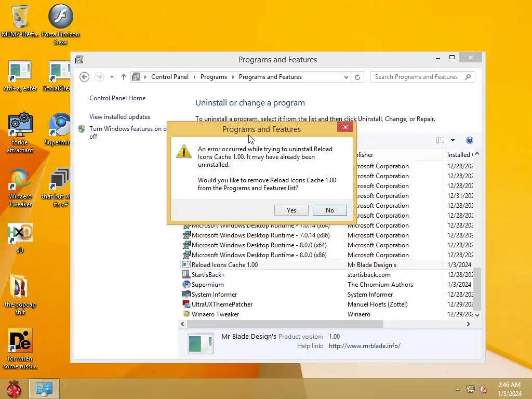Select UltraUXThemePatcher in the program list

222,304
